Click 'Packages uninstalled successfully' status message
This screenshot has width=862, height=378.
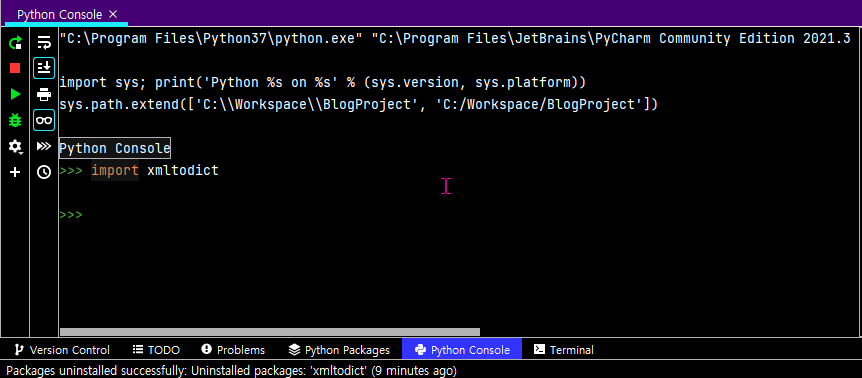tap(231, 370)
